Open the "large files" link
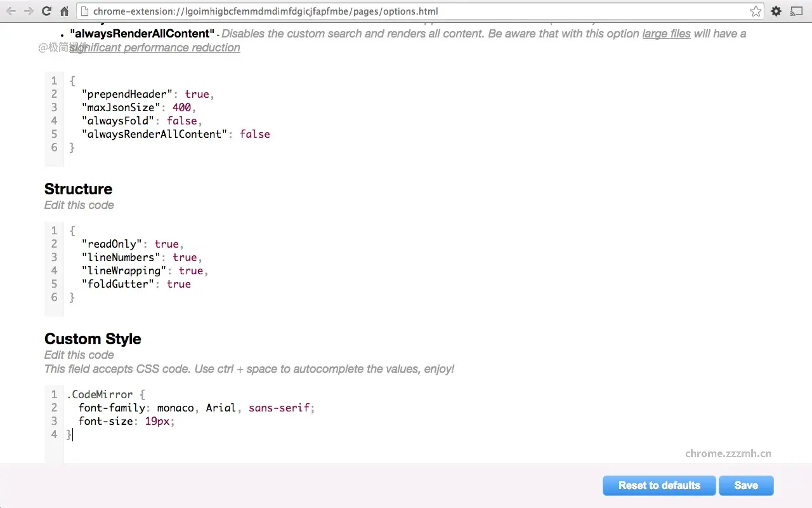This screenshot has width=812, height=508. 666,34
